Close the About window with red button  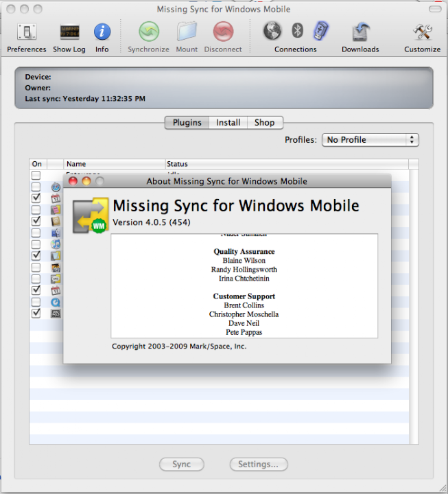click(x=73, y=181)
